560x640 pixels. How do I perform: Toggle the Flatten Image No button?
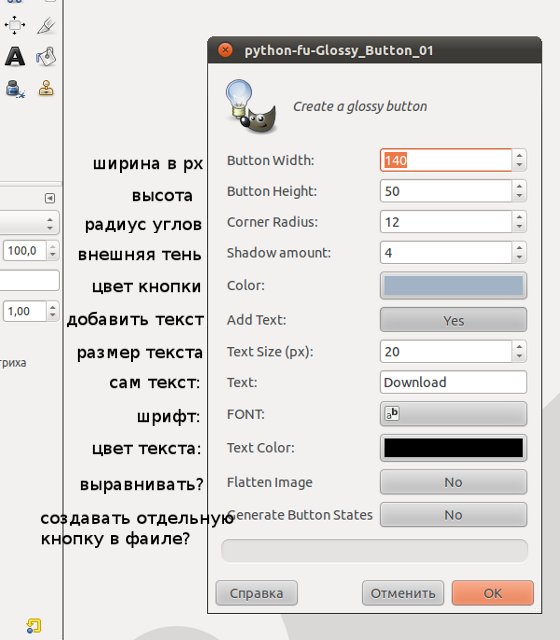pos(453,482)
